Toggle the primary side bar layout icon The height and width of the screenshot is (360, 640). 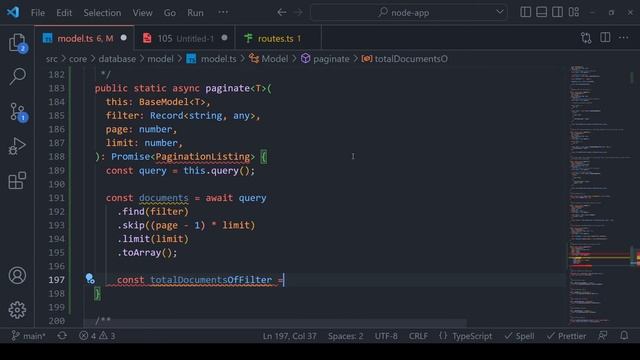click(x=525, y=12)
